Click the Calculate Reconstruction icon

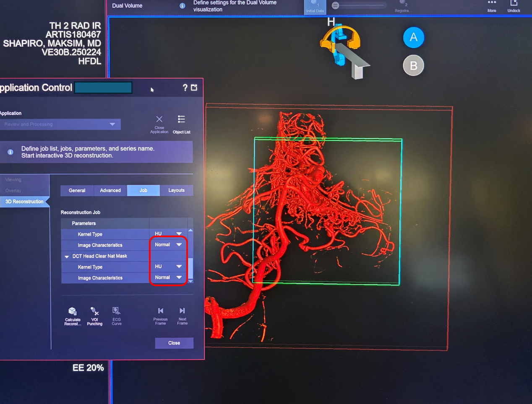(73, 312)
